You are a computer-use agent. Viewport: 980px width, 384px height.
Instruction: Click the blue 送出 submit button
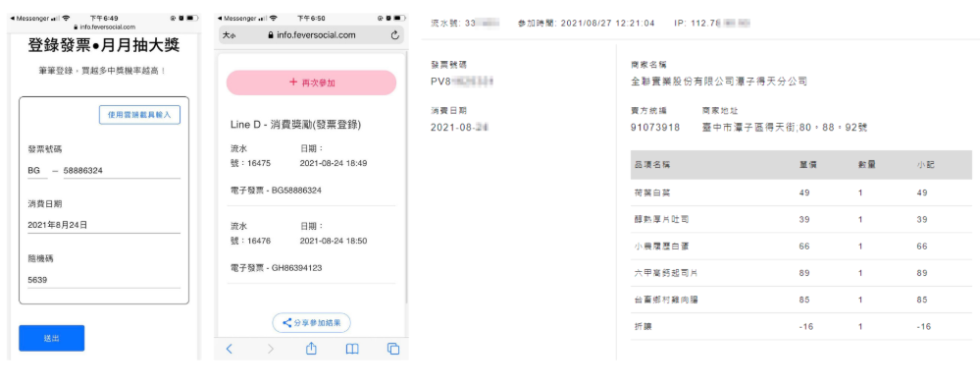point(51,338)
